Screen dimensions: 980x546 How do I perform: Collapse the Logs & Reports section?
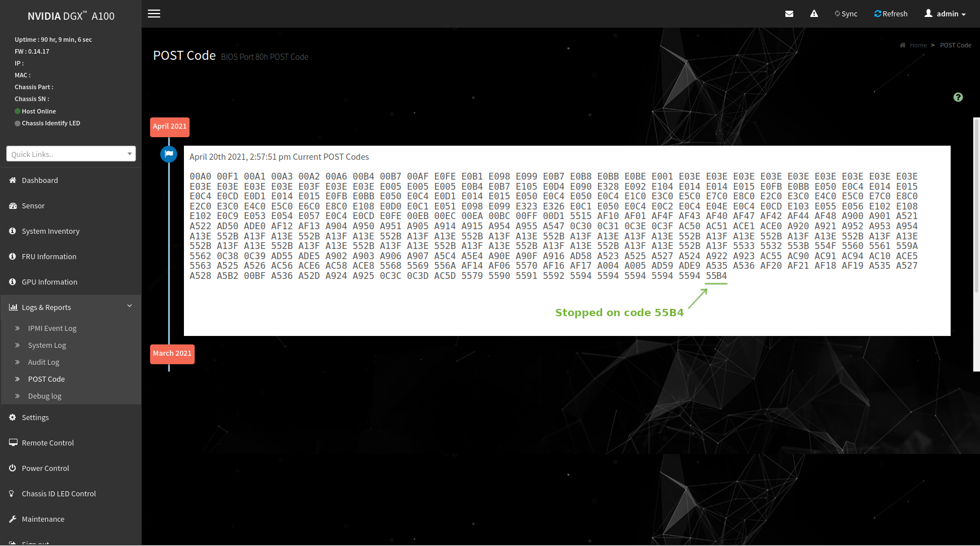(129, 305)
